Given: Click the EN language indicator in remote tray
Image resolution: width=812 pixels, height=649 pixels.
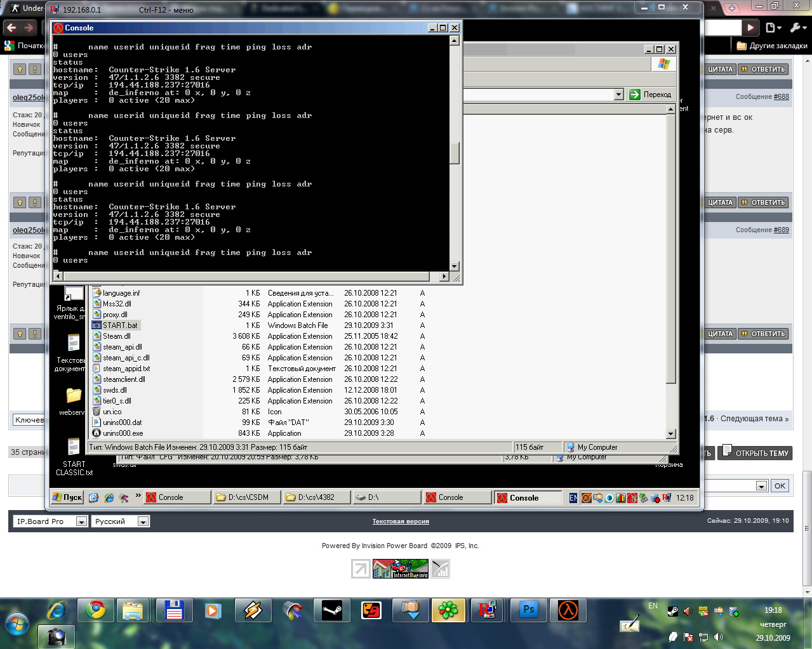Looking at the screenshot, I should click(x=573, y=498).
